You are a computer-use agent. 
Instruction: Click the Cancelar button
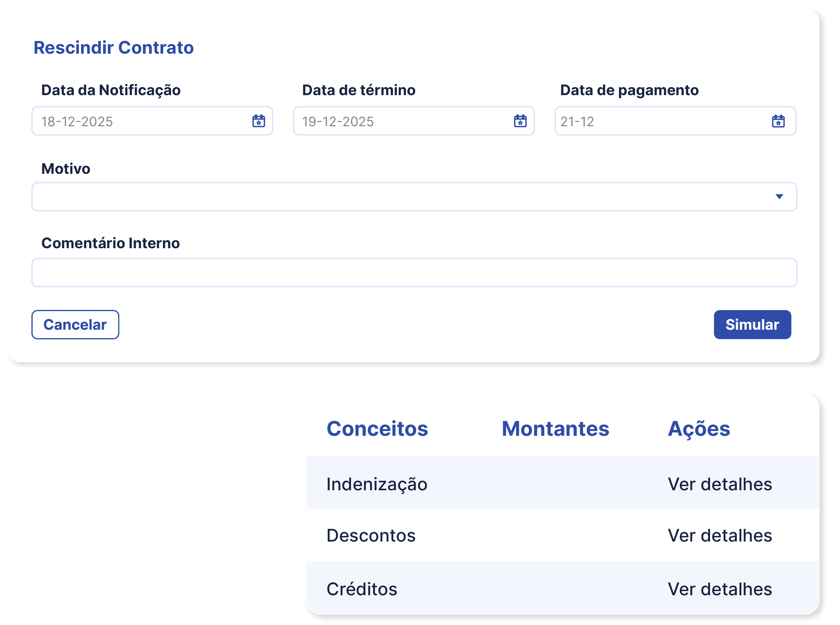point(75,324)
